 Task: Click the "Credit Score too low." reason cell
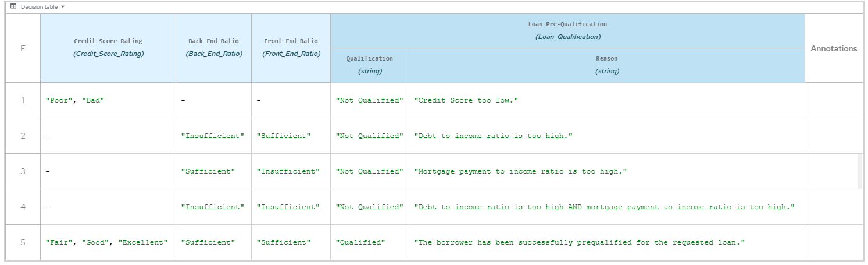click(x=607, y=100)
